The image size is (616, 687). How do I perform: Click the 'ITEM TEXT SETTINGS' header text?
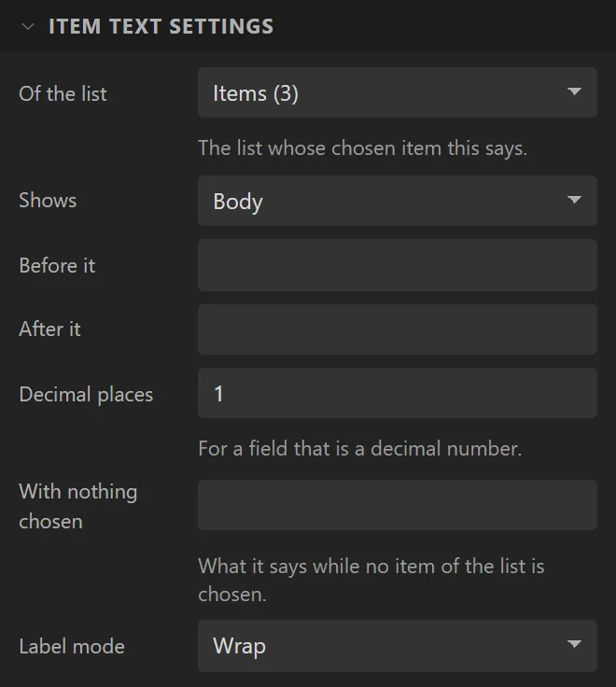click(161, 26)
